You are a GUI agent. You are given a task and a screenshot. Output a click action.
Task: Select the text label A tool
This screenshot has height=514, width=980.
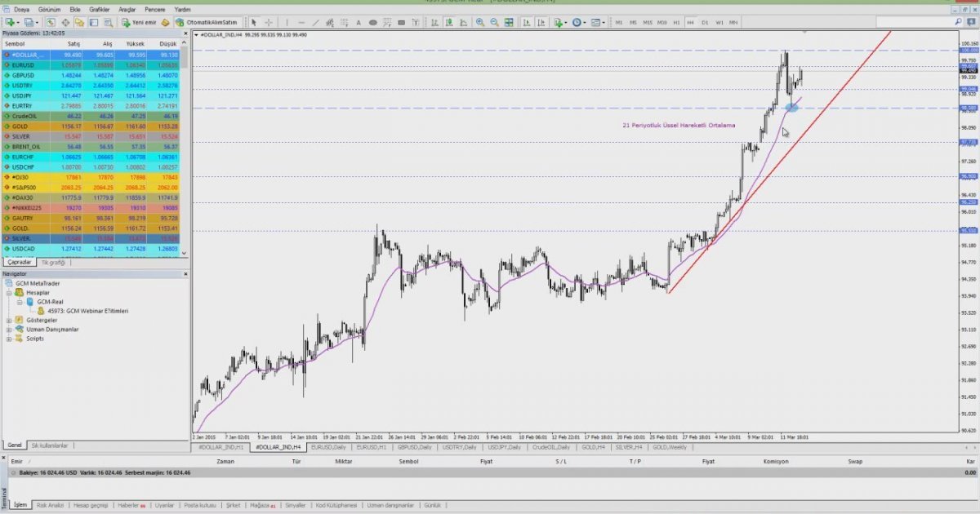click(x=359, y=23)
